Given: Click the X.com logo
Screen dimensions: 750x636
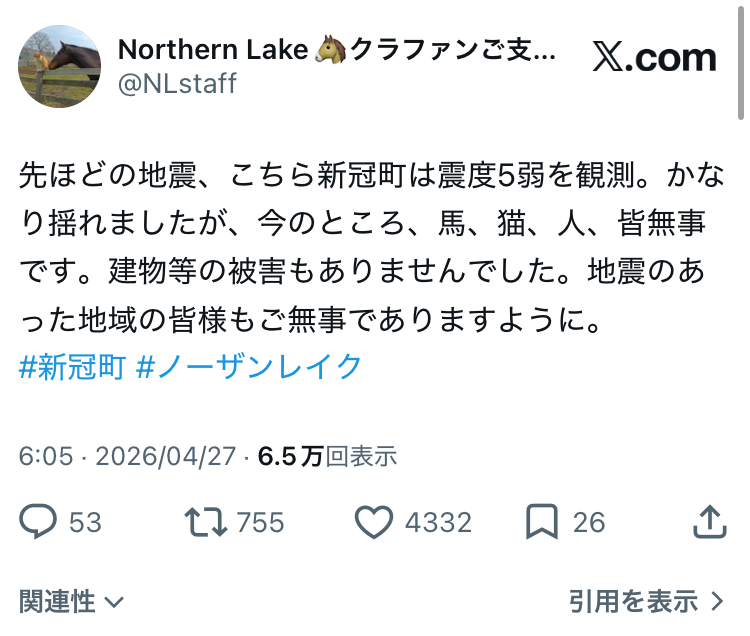Looking at the screenshot, I should pyautogui.click(x=655, y=58).
